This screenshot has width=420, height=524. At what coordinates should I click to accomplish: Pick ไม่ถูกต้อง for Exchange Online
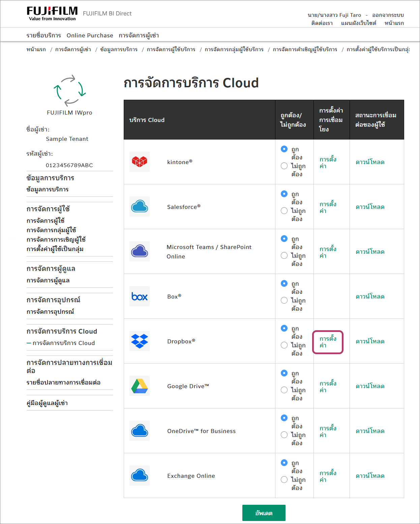pos(284,480)
